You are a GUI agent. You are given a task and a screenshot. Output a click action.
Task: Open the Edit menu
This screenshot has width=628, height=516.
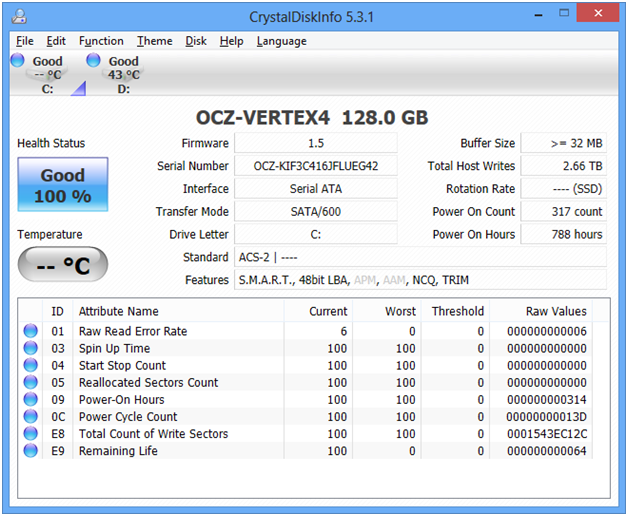tap(56, 41)
